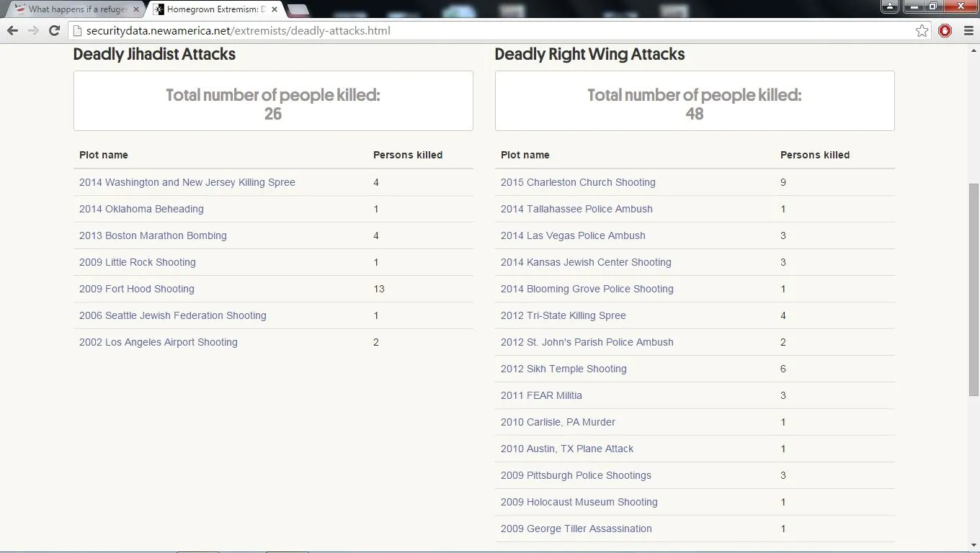
Task: Open the 2014 Oklahoma Beheading link
Action: pos(141,209)
